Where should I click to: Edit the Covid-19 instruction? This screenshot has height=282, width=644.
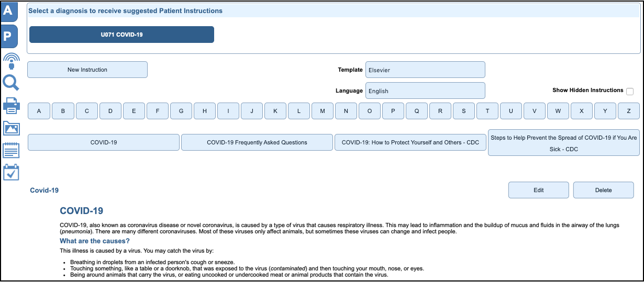538,190
